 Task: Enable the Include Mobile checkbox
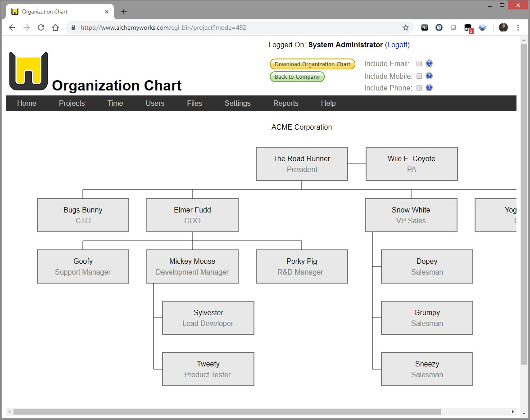[x=419, y=76]
